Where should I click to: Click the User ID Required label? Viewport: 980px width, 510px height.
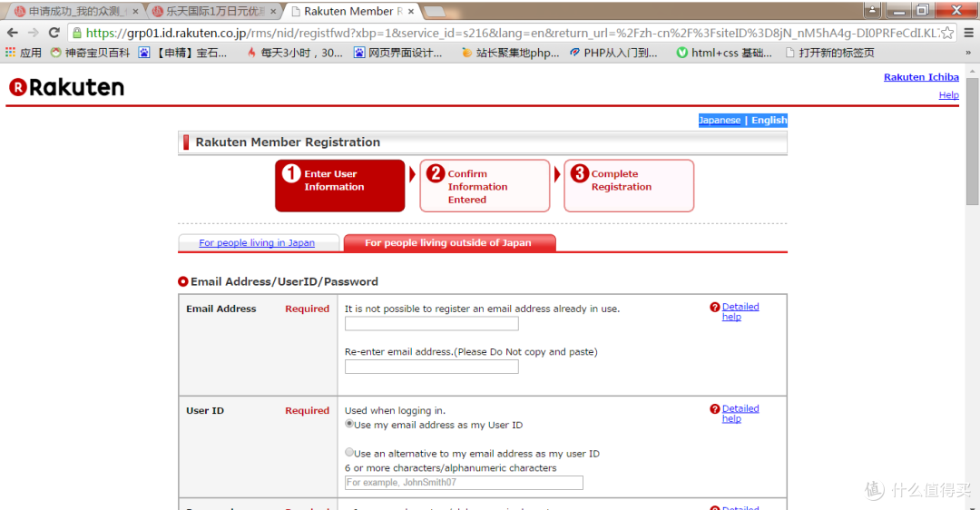307,410
